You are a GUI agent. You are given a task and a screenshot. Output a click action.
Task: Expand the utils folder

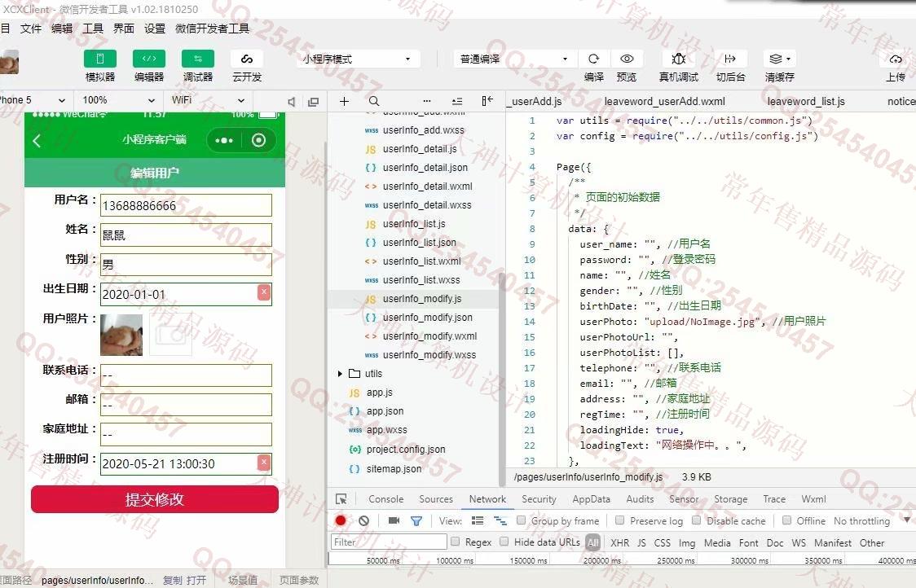[340, 374]
